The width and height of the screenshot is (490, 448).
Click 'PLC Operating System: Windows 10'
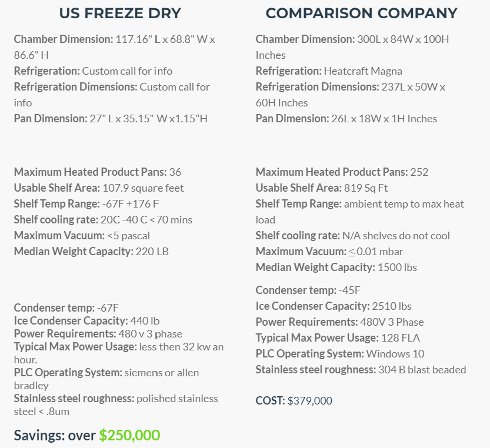[x=340, y=354]
